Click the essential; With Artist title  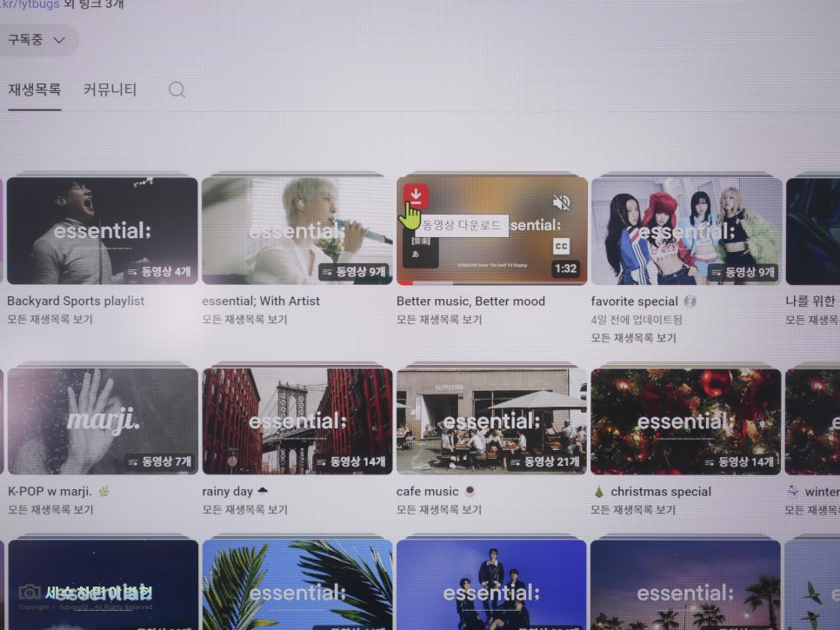pos(261,301)
